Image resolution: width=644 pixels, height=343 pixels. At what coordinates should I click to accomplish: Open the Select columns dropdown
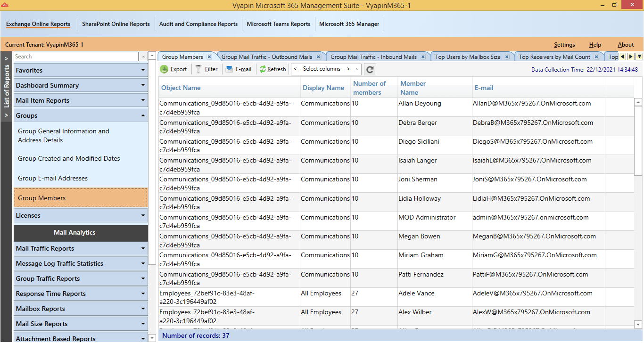tap(326, 69)
